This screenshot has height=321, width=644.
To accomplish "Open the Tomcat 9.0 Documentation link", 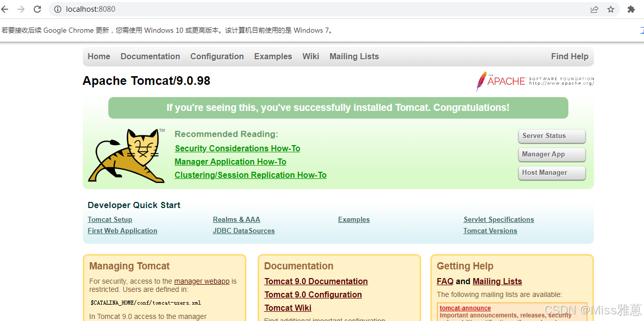I will 316,281.
